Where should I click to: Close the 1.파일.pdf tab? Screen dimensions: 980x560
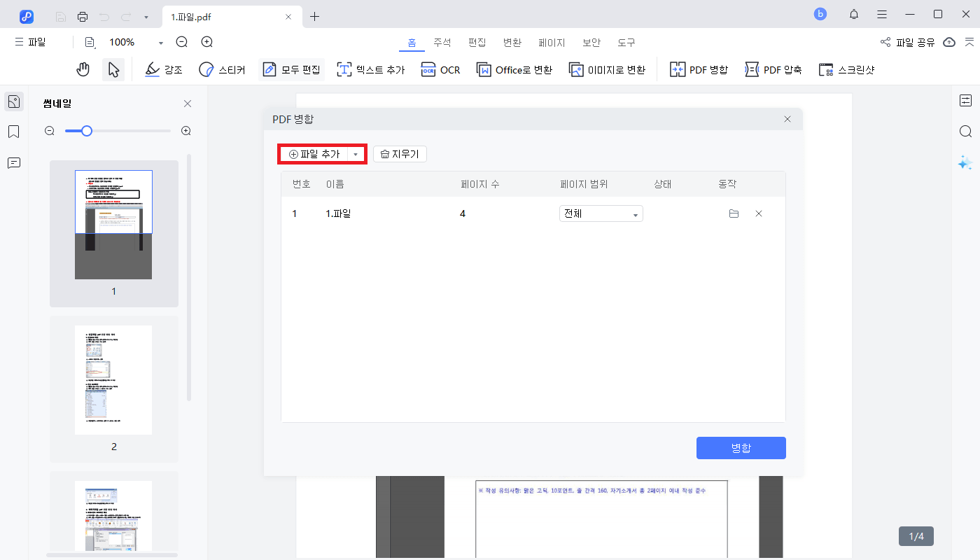(287, 17)
